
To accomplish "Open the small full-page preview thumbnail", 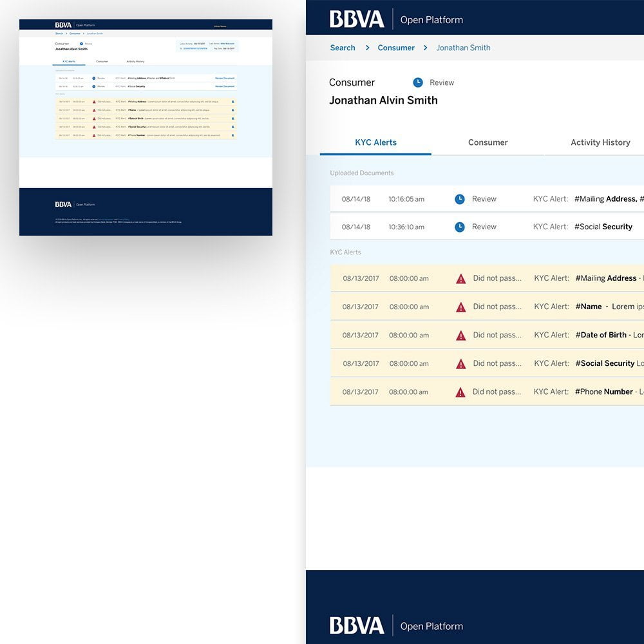I will (x=146, y=128).
